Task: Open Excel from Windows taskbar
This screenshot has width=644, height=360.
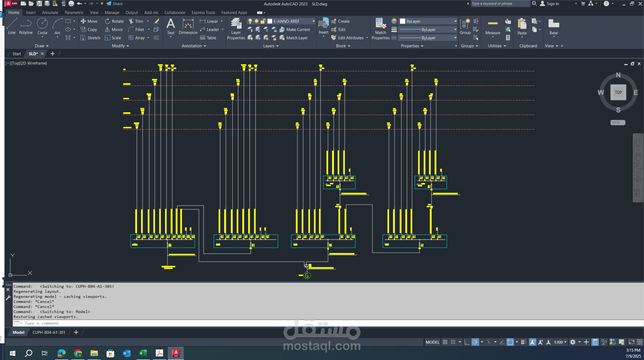Action: pos(143,353)
